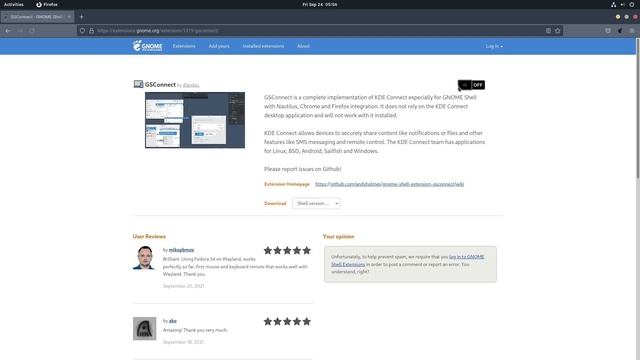Open the Activities overview
The image size is (640, 360).
pyautogui.click(x=13, y=4)
